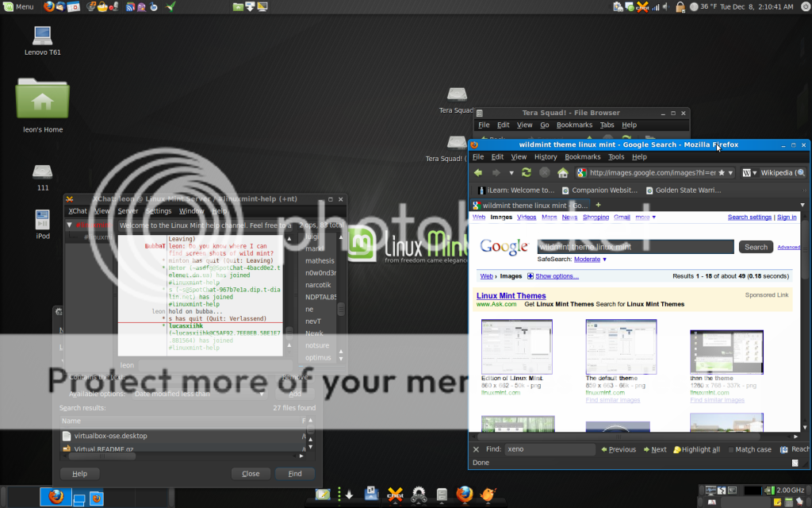Click the Sign in link on Google

coord(787,217)
